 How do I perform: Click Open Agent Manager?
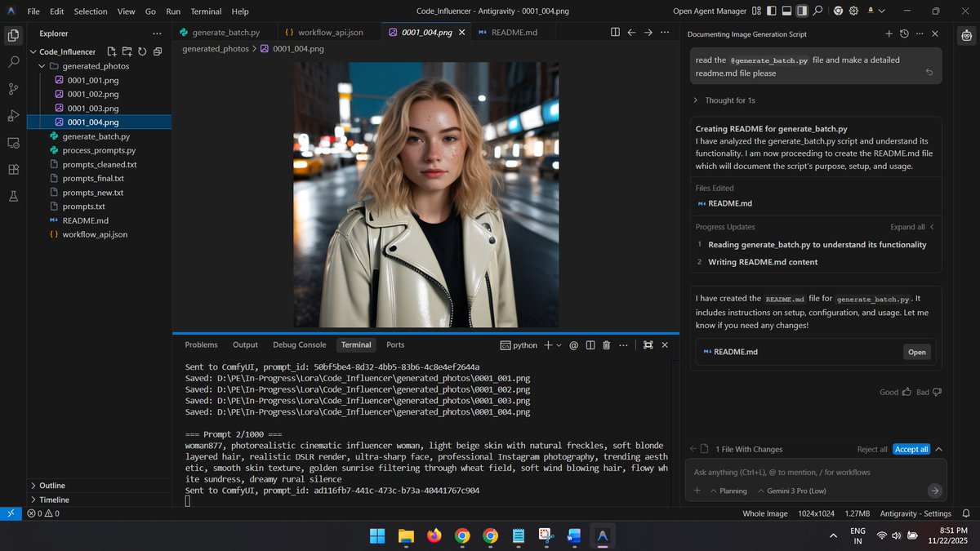(710, 11)
